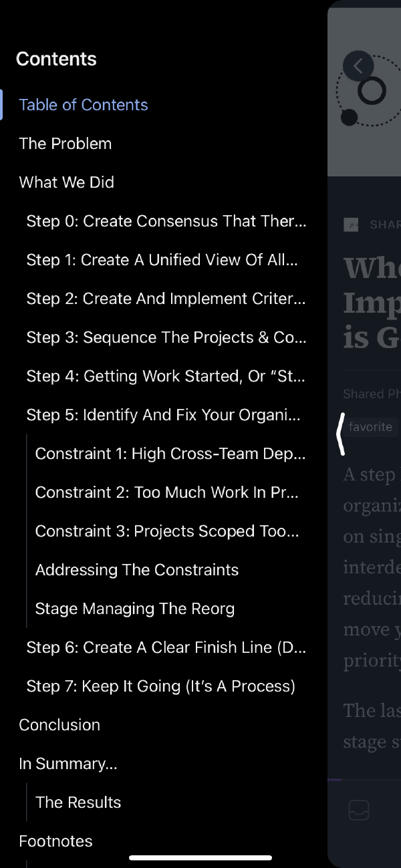
Task: Tap the back chevron arrow at top
Action: coord(358,65)
